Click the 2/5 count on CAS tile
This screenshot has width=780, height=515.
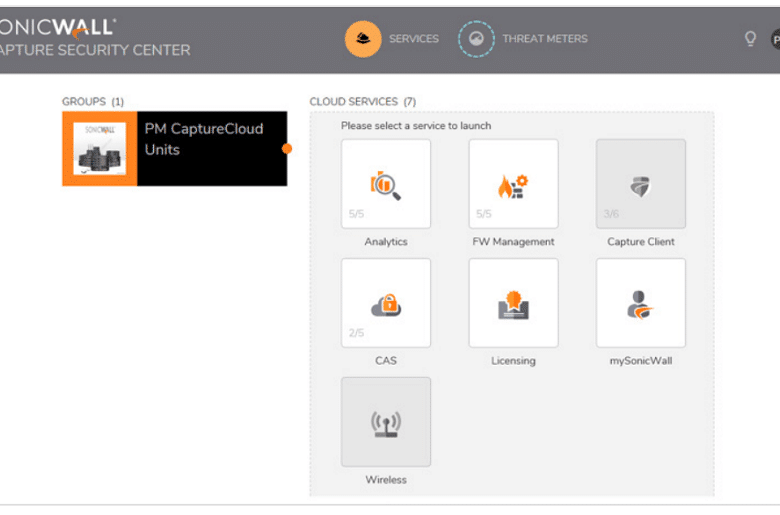click(x=356, y=333)
